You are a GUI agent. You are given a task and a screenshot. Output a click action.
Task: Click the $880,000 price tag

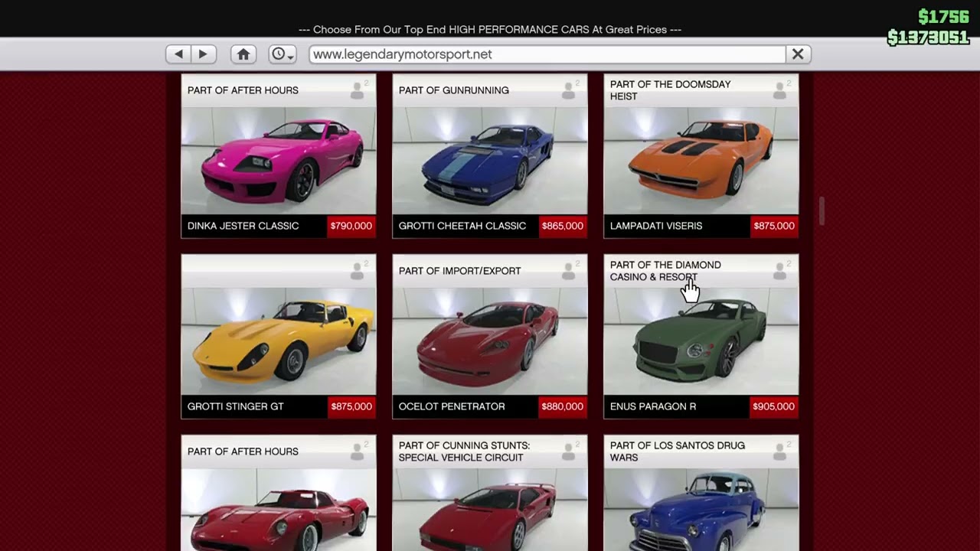tap(563, 406)
